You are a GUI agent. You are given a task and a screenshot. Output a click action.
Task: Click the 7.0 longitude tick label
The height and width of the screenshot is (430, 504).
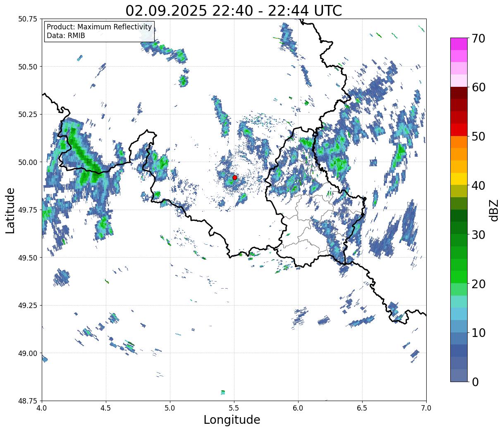tap(426, 408)
